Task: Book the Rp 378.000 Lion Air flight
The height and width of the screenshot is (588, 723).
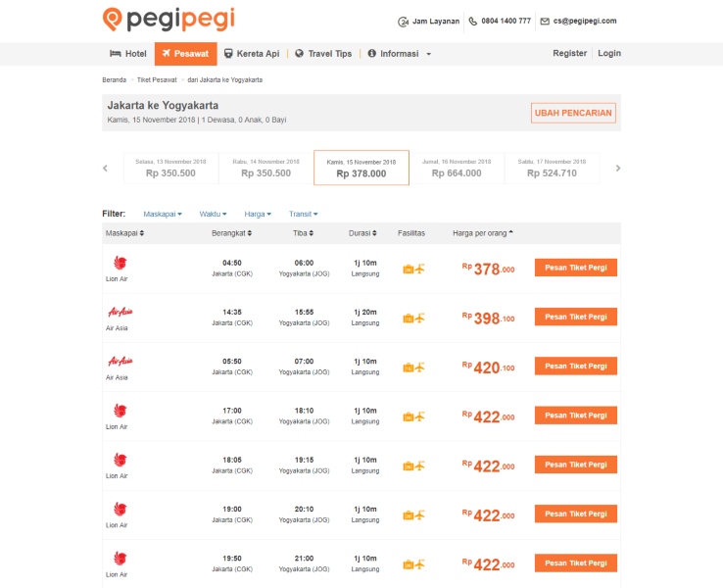Action: pos(575,268)
